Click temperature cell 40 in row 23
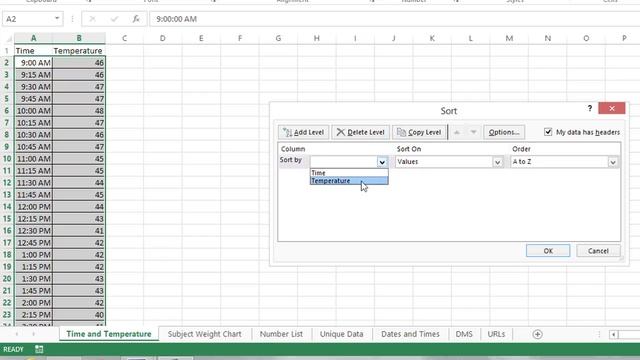The image size is (640, 360). pos(79,315)
